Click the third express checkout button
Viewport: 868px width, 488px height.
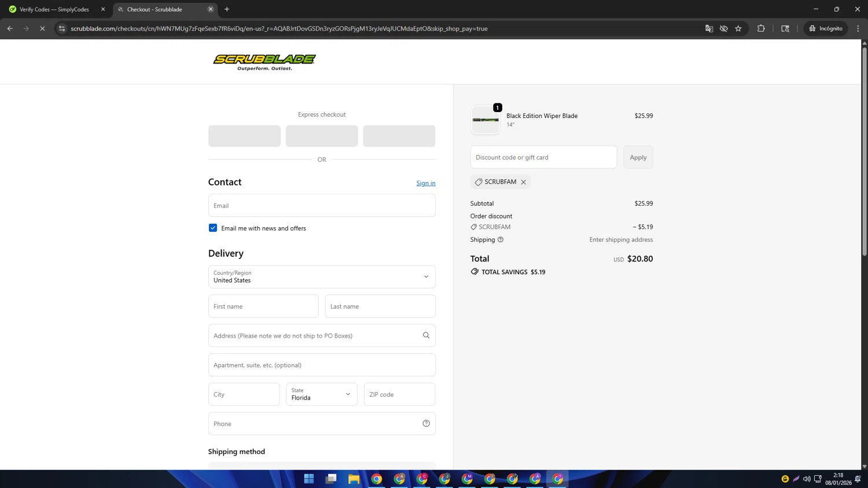pyautogui.click(x=399, y=136)
